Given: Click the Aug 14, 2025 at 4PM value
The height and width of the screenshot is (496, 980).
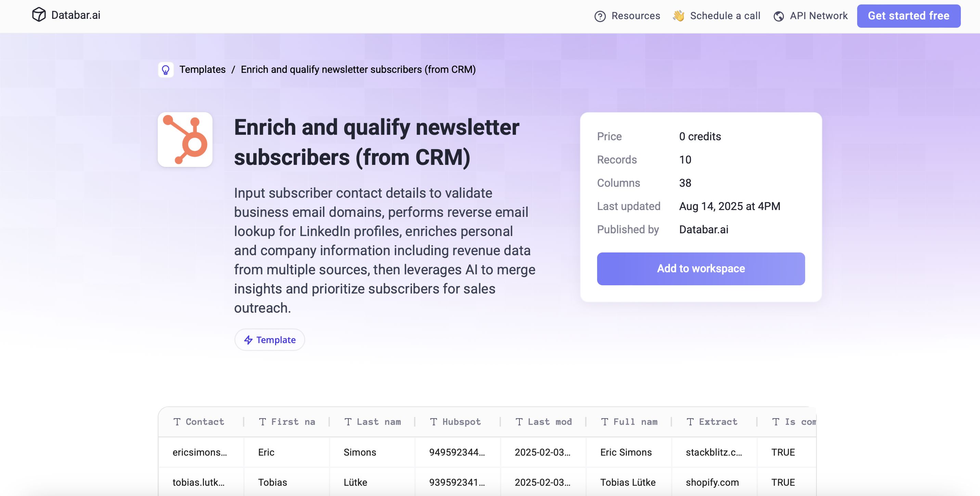Looking at the screenshot, I should pos(730,206).
